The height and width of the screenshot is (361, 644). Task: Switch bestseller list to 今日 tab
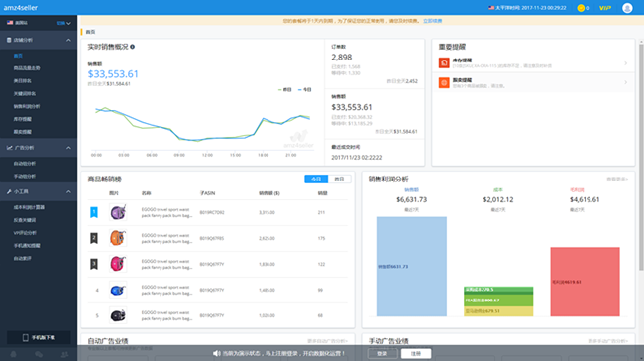pyautogui.click(x=316, y=179)
